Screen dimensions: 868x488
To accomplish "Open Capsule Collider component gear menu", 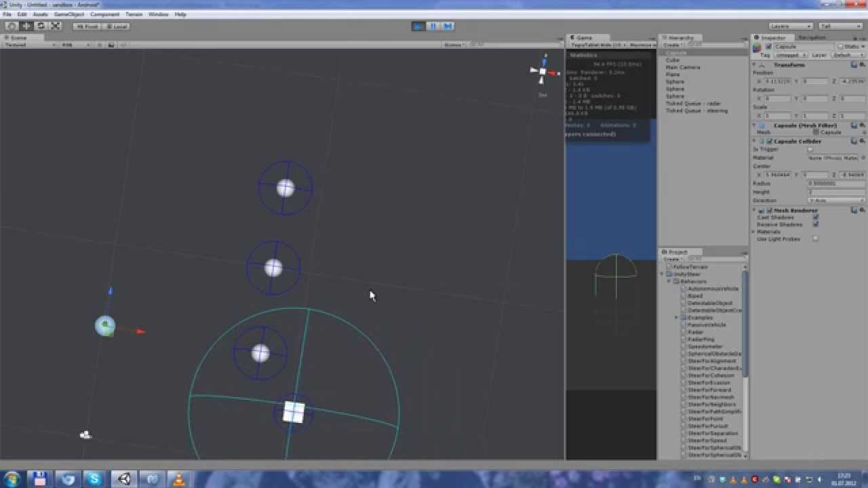I will pos(863,142).
